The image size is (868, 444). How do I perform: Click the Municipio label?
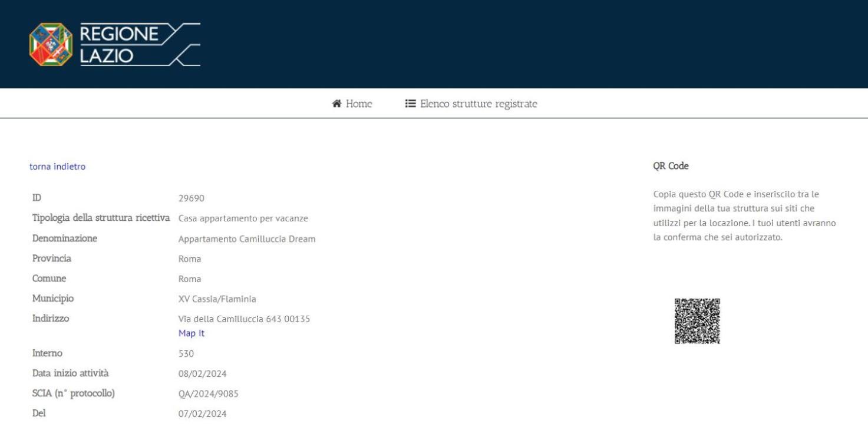click(x=52, y=299)
